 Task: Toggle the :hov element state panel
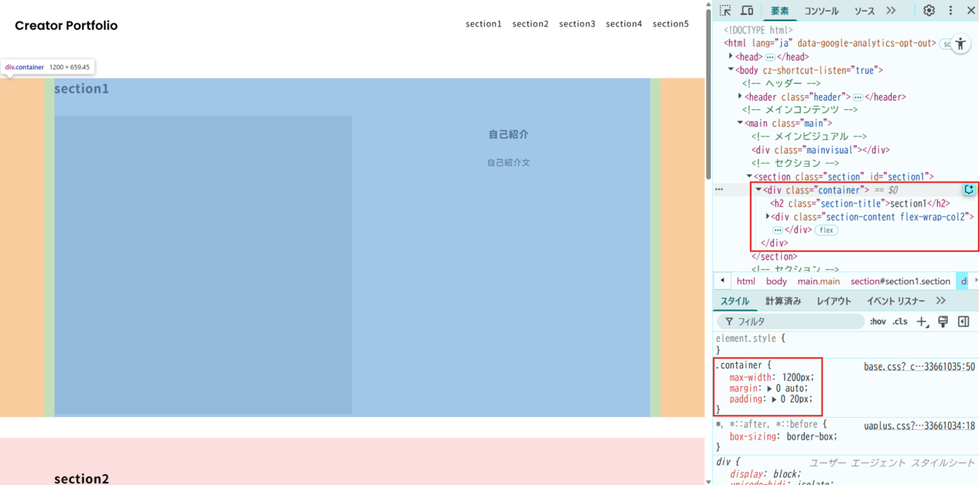pyautogui.click(x=877, y=322)
